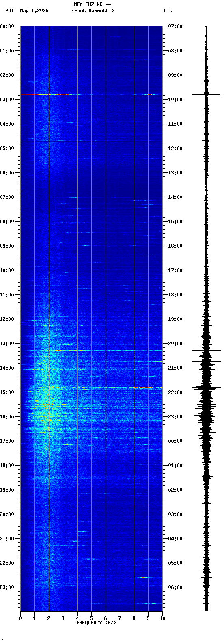Click the 4 Hz frequency tick label
This screenshot has width=224, height=644.
coord(77,618)
